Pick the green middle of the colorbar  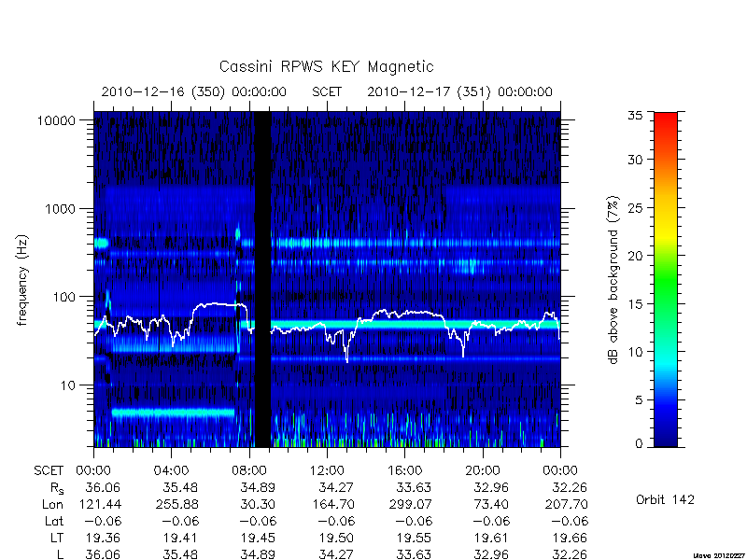[666, 280]
